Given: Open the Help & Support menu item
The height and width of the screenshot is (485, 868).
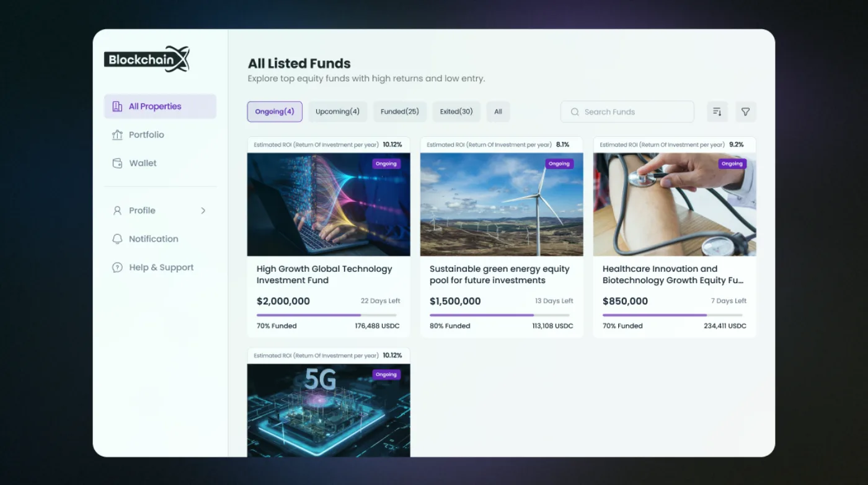Looking at the screenshot, I should point(160,268).
